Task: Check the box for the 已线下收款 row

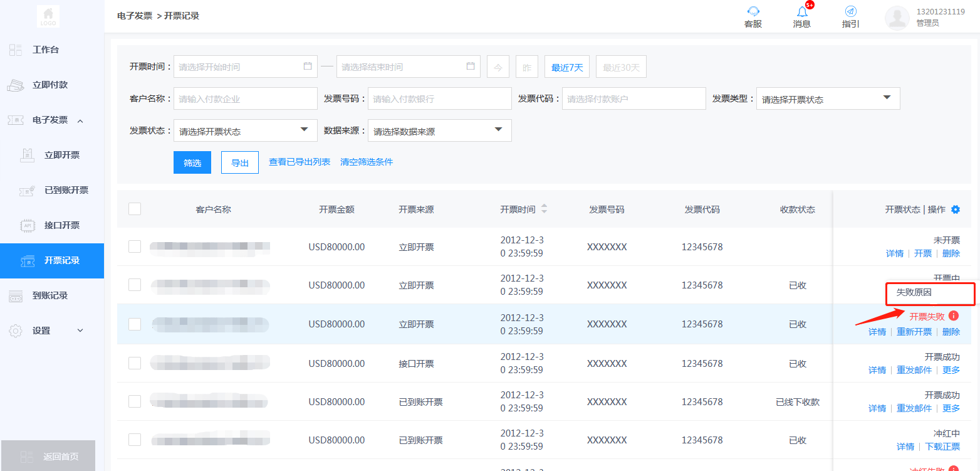Action: [x=135, y=401]
